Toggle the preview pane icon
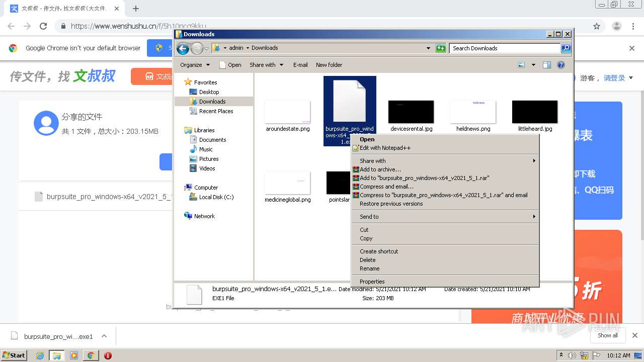This screenshot has height=362, width=644. (547, 65)
